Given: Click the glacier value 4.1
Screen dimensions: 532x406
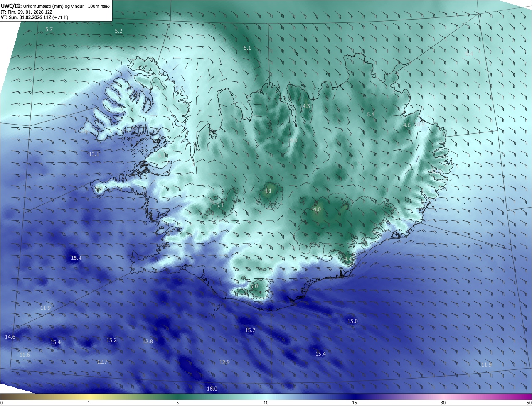Looking at the screenshot, I should 268,191.
